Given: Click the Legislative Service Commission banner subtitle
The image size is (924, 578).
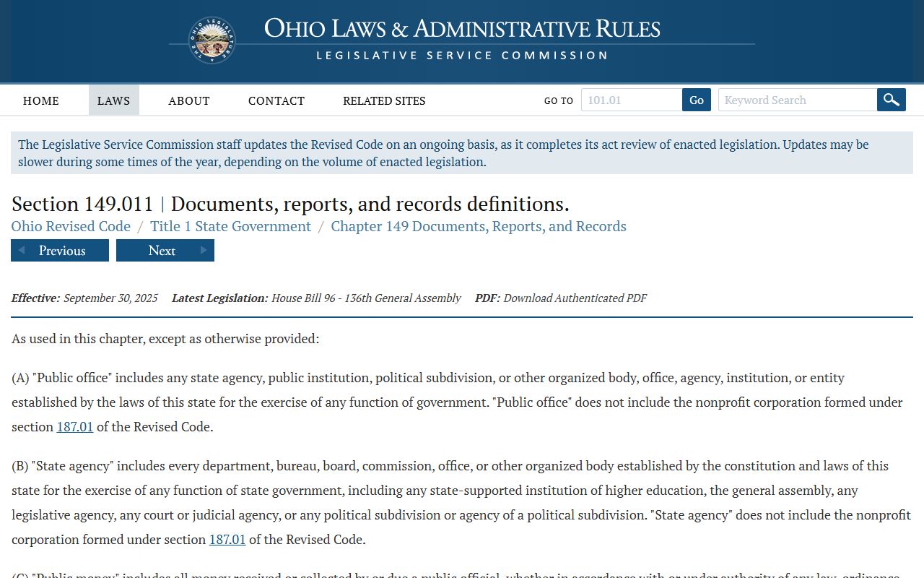Looking at the screenshot, I should pyautogui.click(x=462, y=56).
